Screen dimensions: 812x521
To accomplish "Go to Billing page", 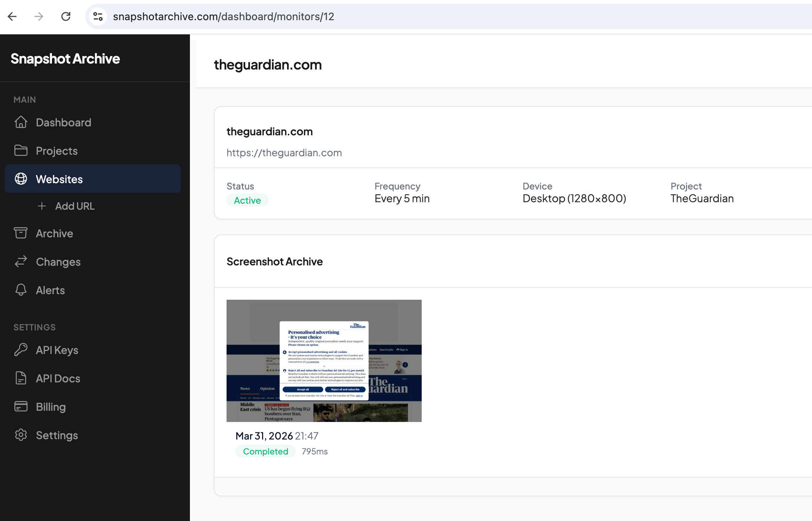I will (x=93, y=407).
